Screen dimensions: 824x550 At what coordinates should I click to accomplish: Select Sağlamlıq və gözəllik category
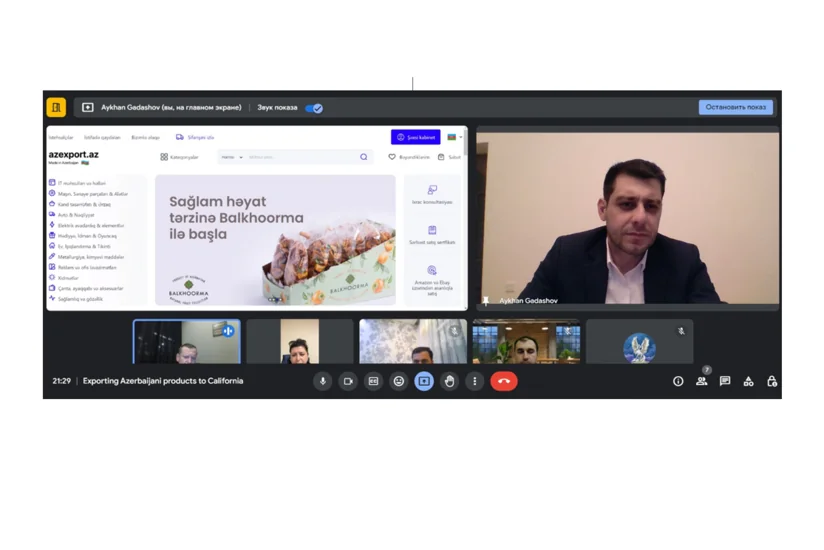pyautogui.click(x=76, y=299)
